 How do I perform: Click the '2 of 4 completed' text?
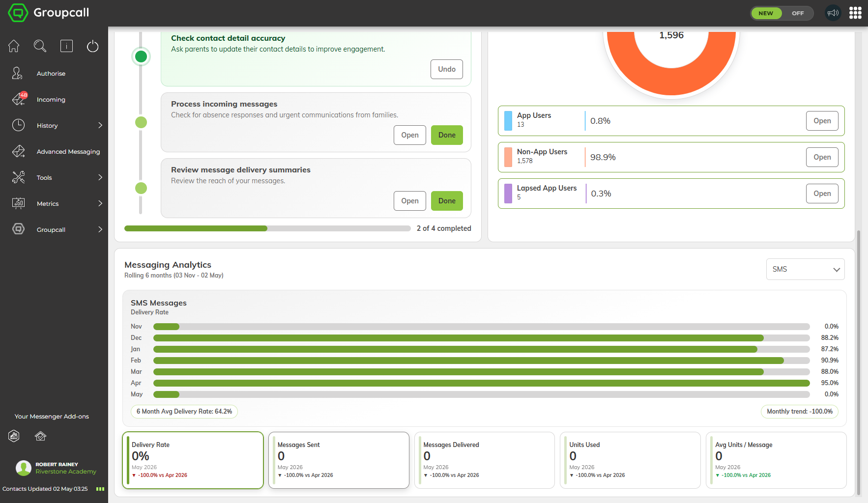pos(444,228)
